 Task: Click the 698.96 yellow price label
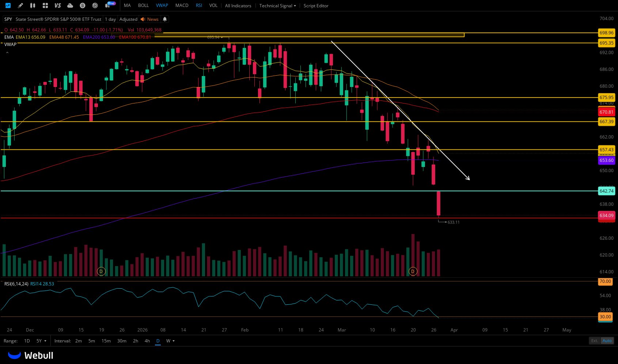pos(606,33)
